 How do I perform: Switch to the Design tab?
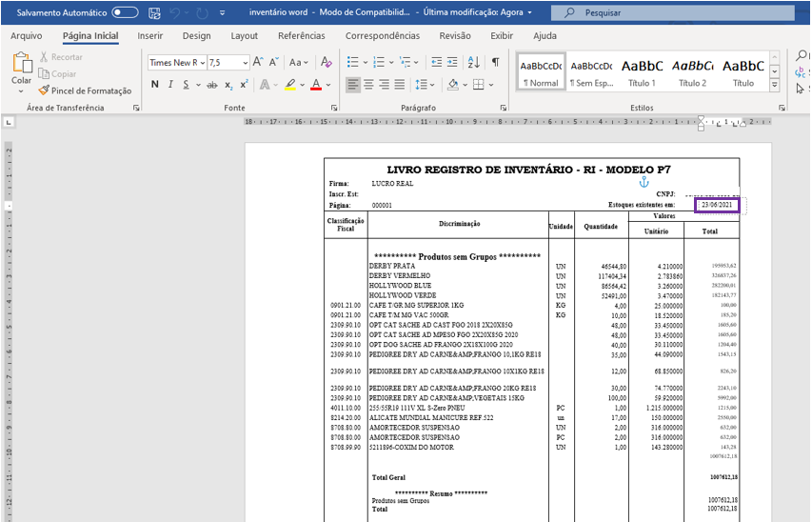point(197,36)
